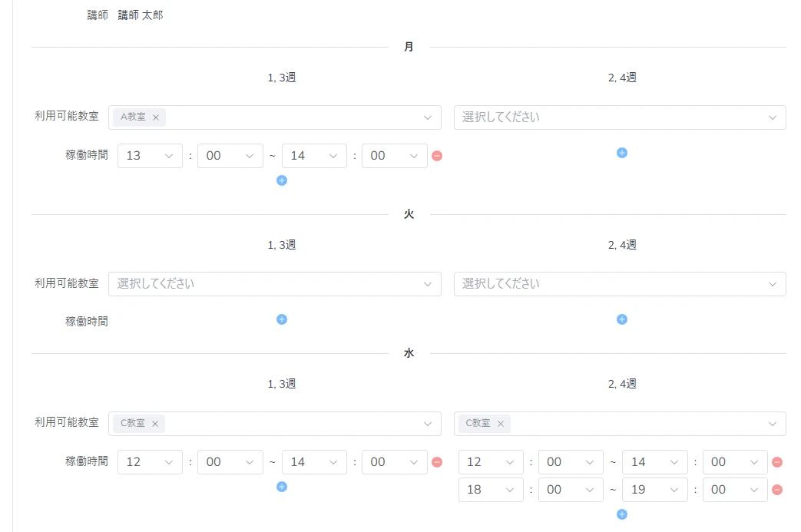Screen dimensions: 801x532
Task: Add working time for Wednesday weeks 2, 4
Action: (x=622, y=514)
